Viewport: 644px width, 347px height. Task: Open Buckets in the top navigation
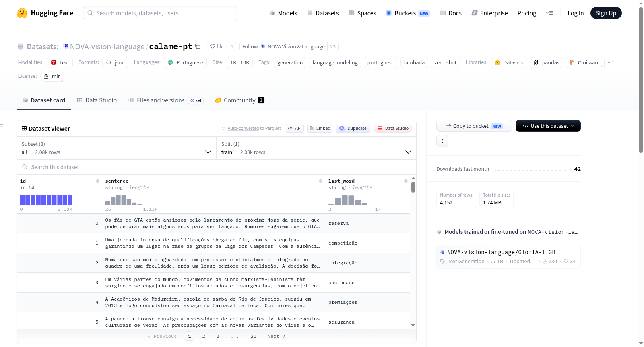(x=408, y=13)
